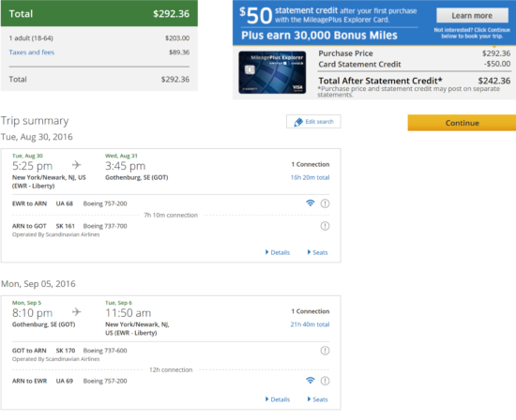Click the info alert icon beside SK 170
This screenshot has width=516, height=420.
click(x=325, y=351)
